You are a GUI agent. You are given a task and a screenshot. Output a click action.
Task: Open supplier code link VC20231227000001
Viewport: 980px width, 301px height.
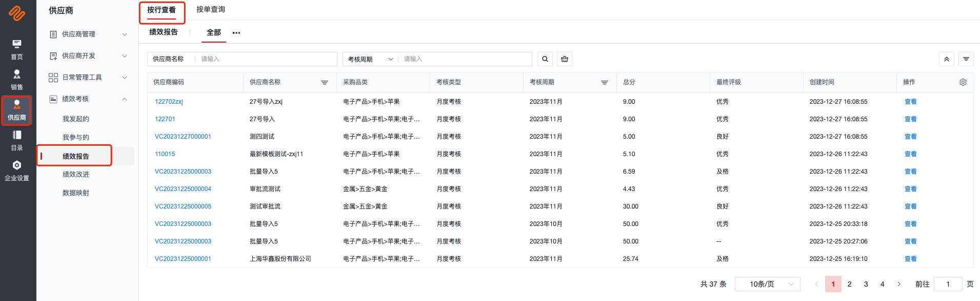[x=183, y=137]
